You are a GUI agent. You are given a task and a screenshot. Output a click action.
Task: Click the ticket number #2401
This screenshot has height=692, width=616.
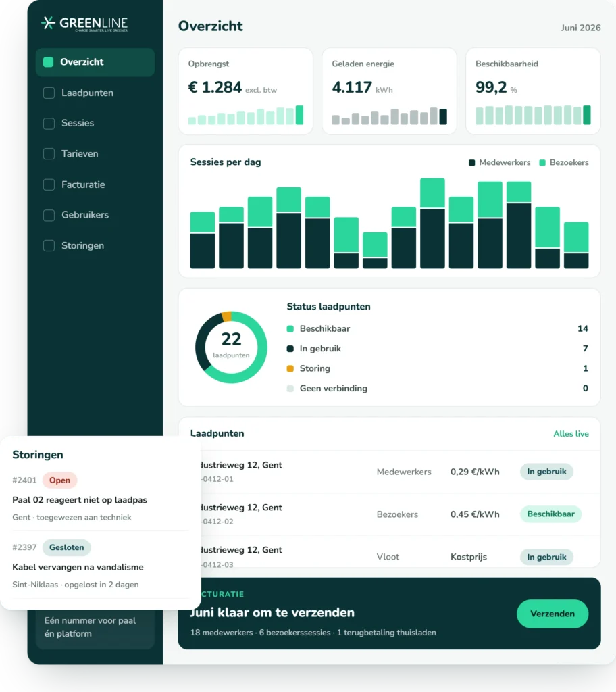[24, 480]
